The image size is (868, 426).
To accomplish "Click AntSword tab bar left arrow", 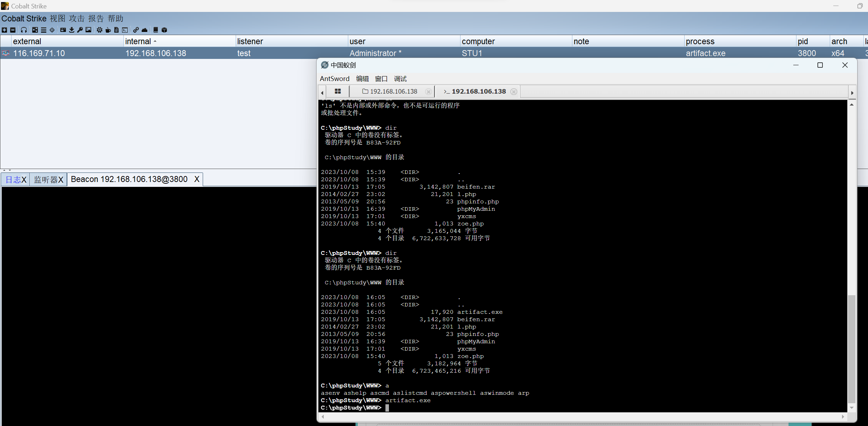I will tap(322, 93).
